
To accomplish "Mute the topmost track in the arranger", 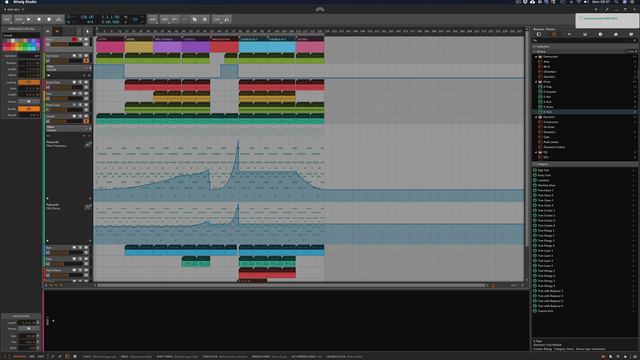I will tap(86, 40).
